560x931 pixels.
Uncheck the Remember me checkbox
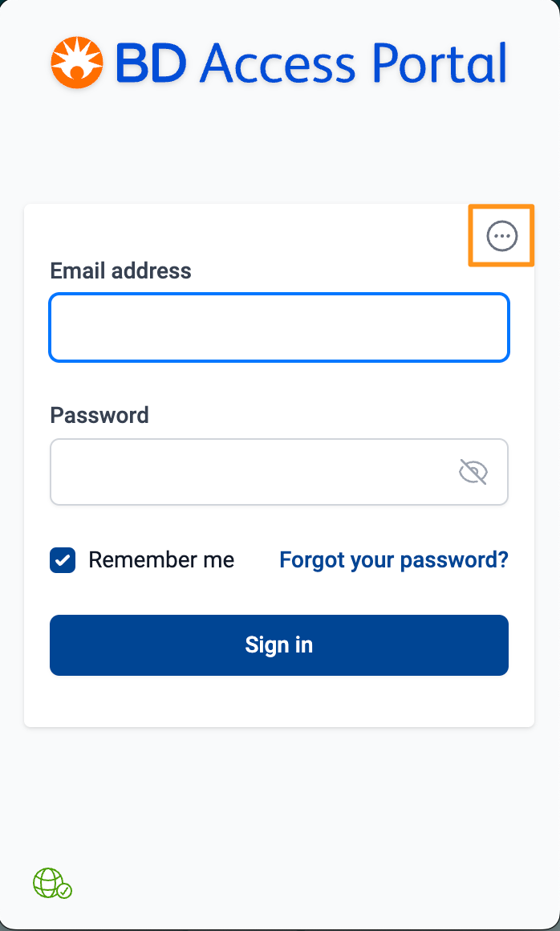click(x=63, y=560)
